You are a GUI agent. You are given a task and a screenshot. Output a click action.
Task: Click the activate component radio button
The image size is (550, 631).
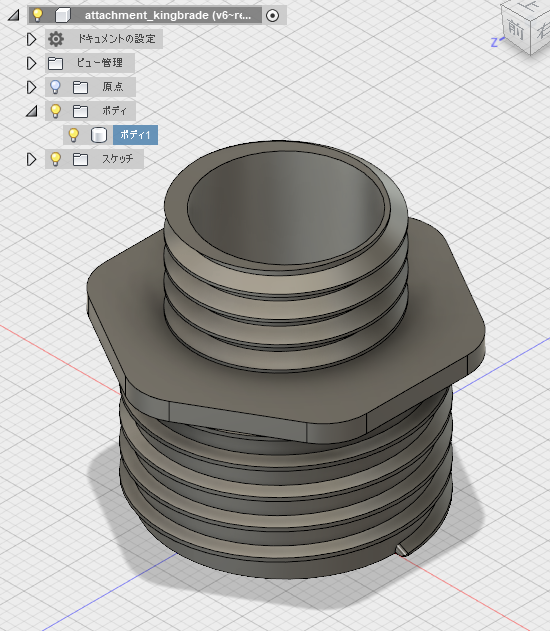[272, 16]
